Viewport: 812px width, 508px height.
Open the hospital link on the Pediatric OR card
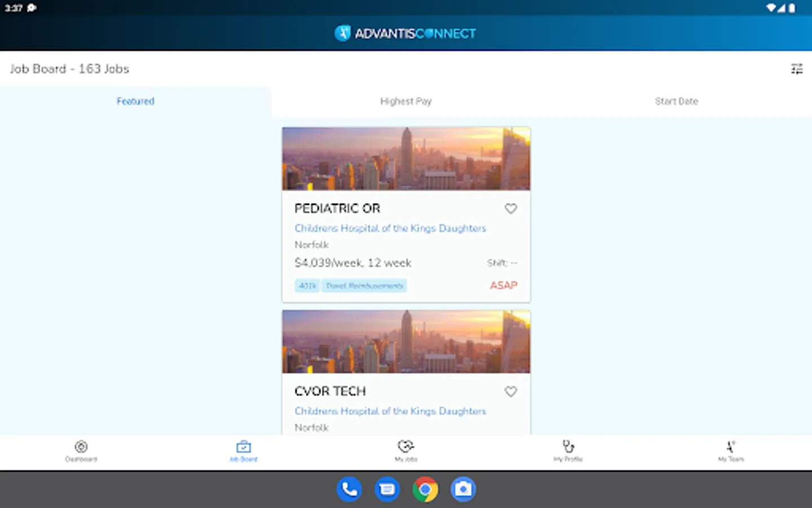pyautogui.click(x=390, y=228)
